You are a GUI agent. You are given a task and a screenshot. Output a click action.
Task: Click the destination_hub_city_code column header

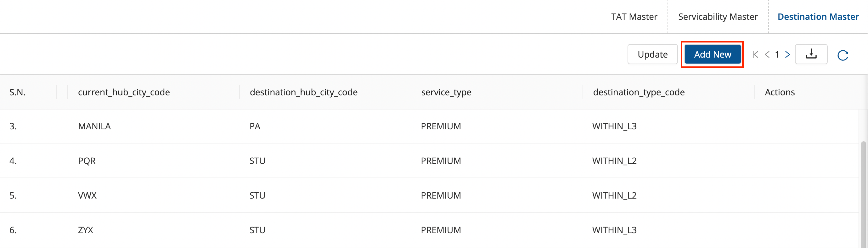pyautogui.click(x=303, y=92)
